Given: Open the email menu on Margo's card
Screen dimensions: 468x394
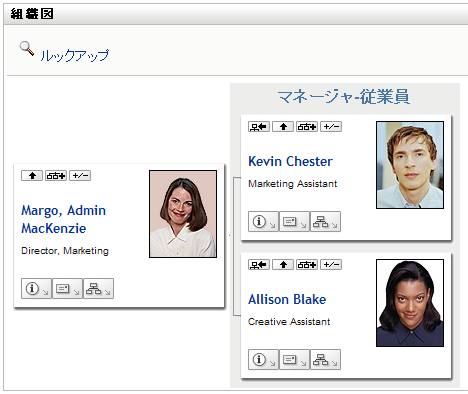Looking at the screenshot, I should pos(67,289).
